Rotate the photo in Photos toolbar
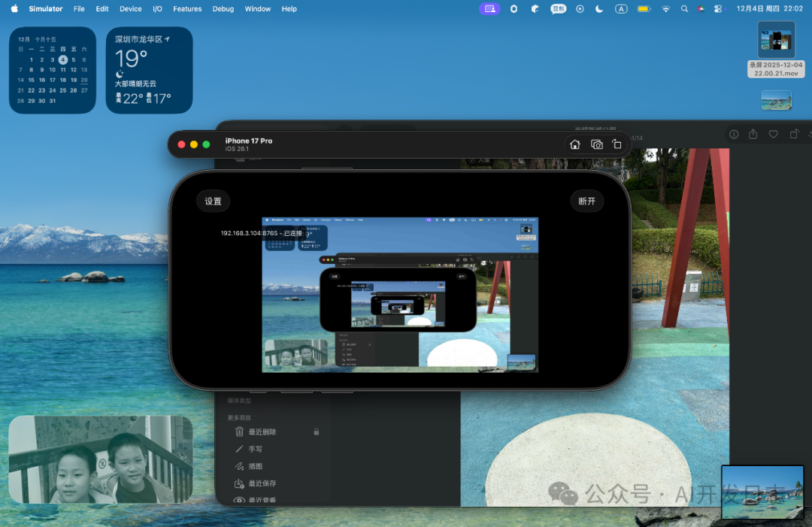This screenshot has width=812, height=527. (794, 134)
